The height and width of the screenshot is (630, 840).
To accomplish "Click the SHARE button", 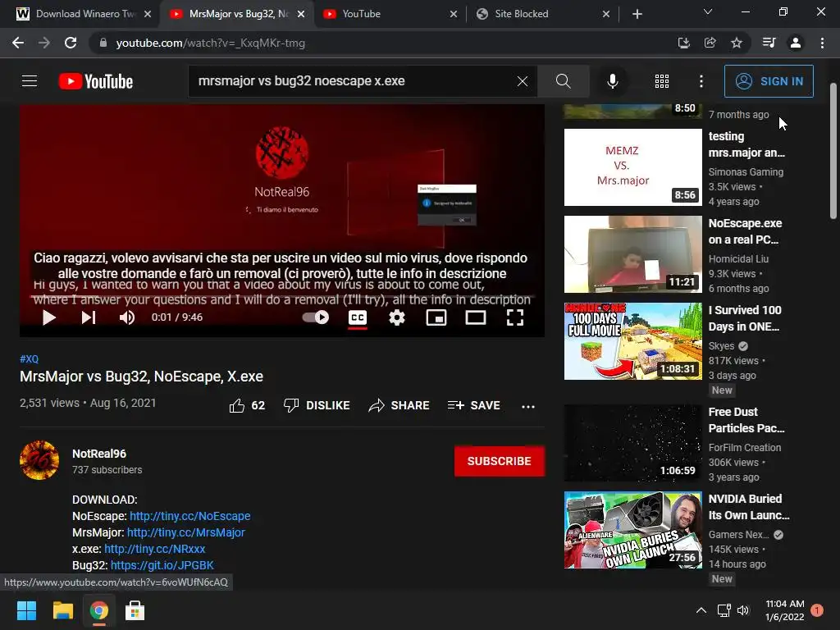I will point(399,405).
